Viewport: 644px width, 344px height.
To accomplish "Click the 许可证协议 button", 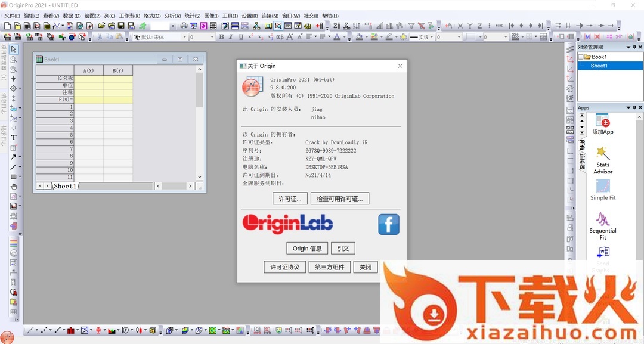I will coord(285,267).
